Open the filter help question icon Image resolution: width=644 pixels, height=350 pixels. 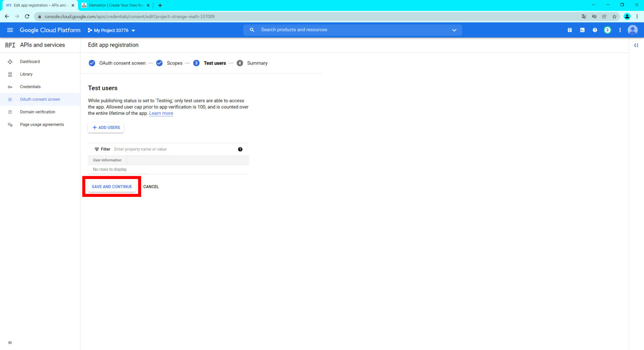(x=240, y=149)
